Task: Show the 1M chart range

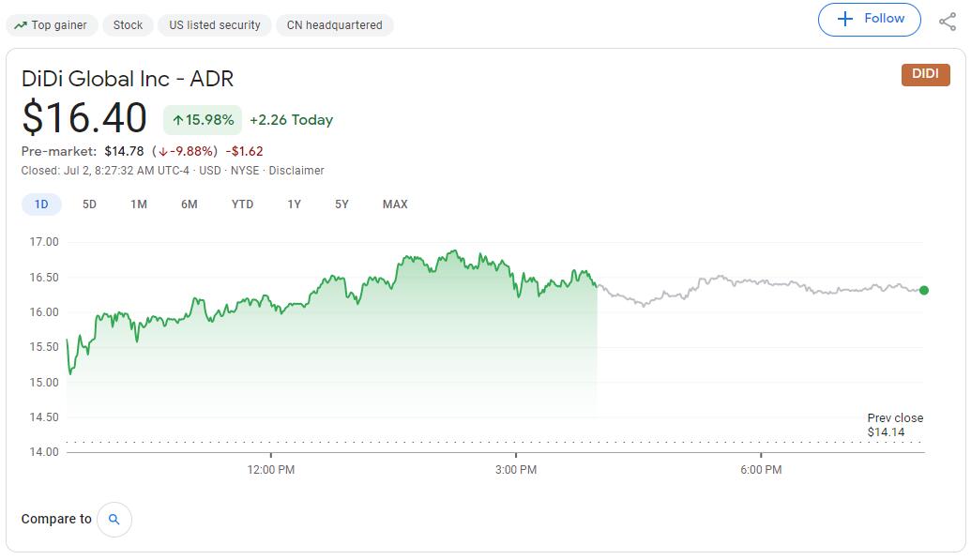Action: click(139, 204)
